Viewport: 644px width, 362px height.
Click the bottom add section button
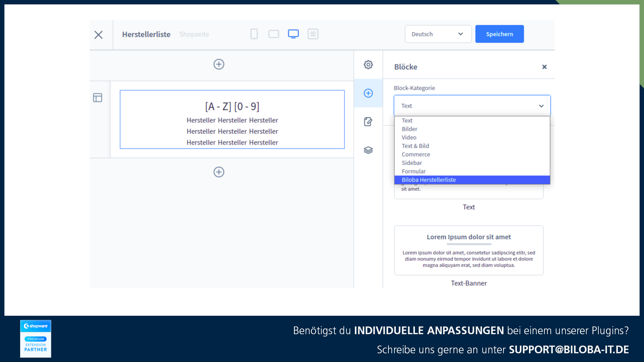coord(219,172)
